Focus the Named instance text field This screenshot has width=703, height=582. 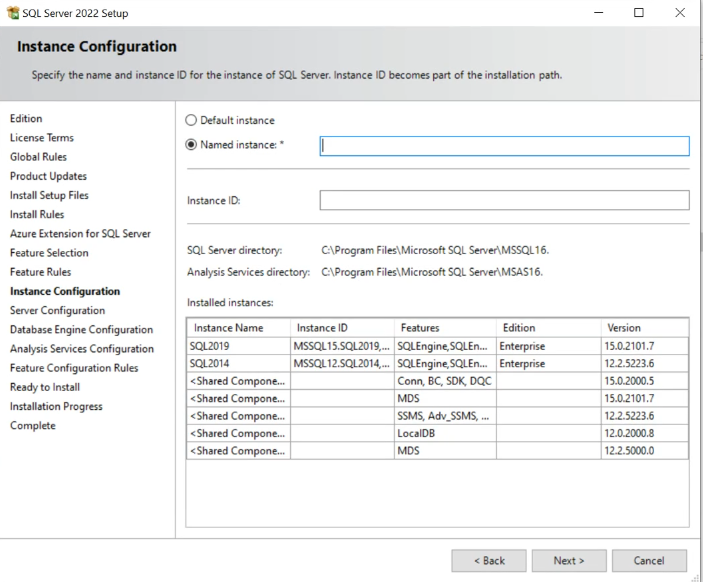504,146
